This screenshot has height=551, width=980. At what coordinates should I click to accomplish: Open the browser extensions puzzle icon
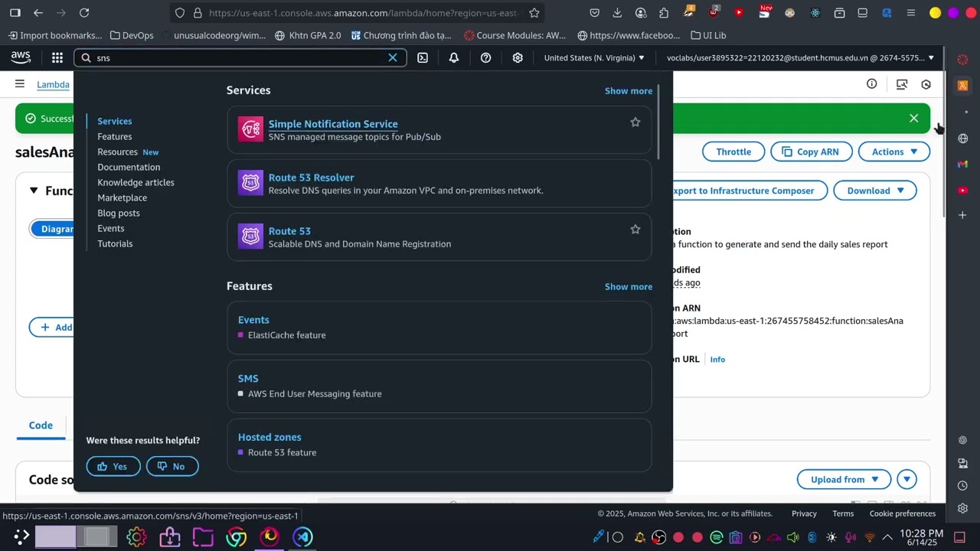664,13
